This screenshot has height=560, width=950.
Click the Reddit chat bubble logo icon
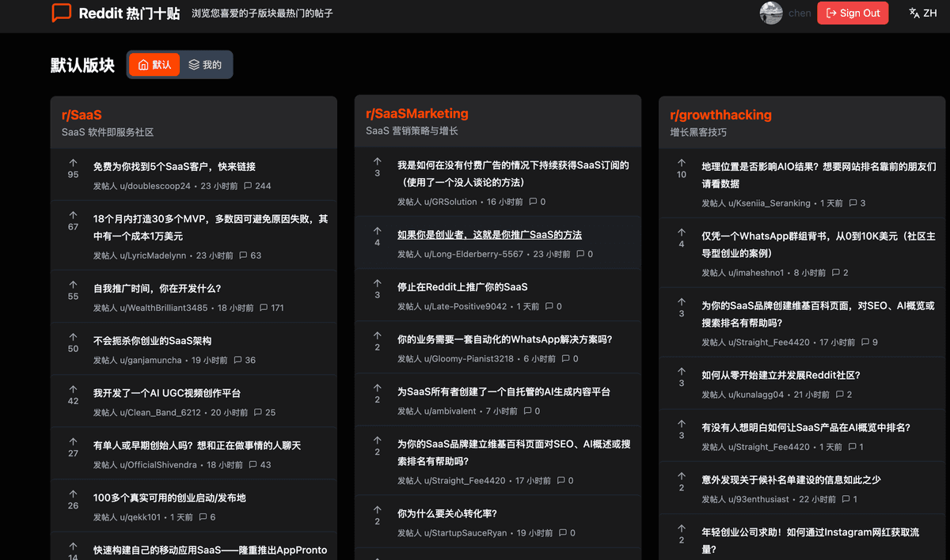(62, 13)
